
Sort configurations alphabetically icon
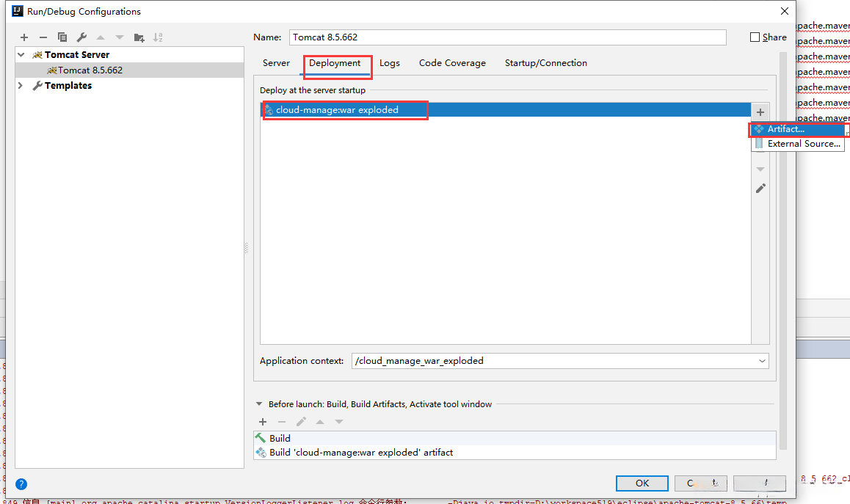(x=158, y=37)
